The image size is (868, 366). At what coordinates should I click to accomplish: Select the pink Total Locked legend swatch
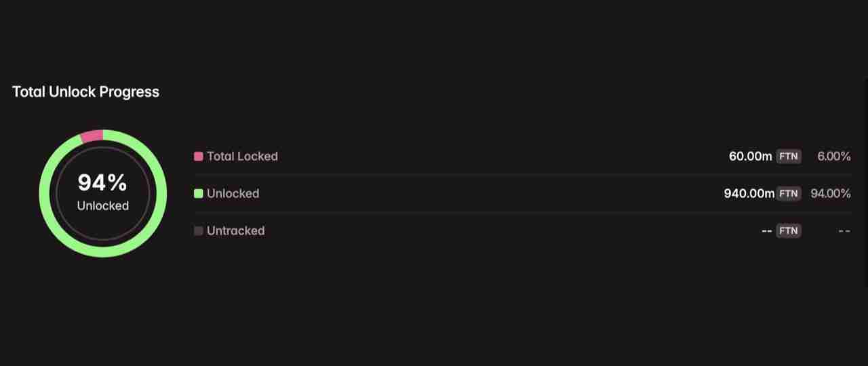199,157
